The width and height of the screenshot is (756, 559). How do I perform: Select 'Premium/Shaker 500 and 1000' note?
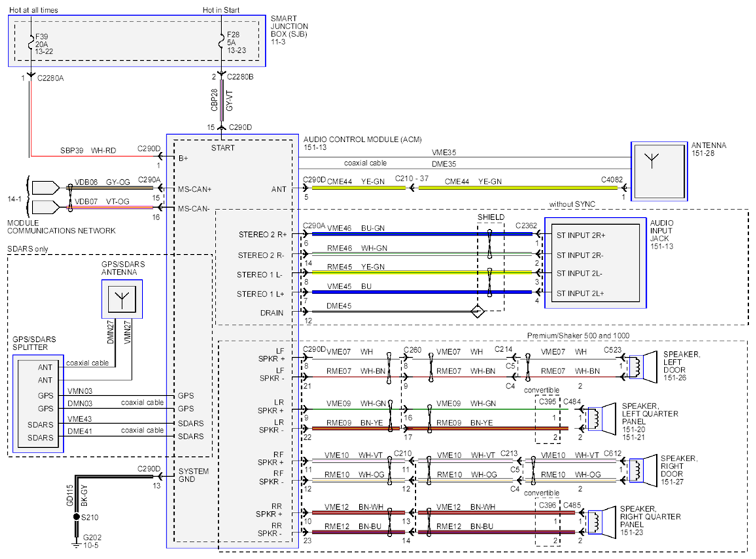[x=578, y=336]
